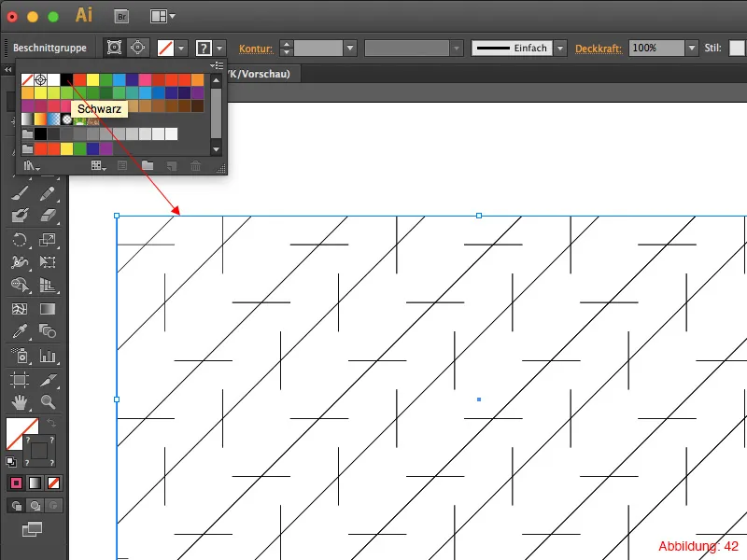Enable Draw Normal mode

click(x=16, y=506)
